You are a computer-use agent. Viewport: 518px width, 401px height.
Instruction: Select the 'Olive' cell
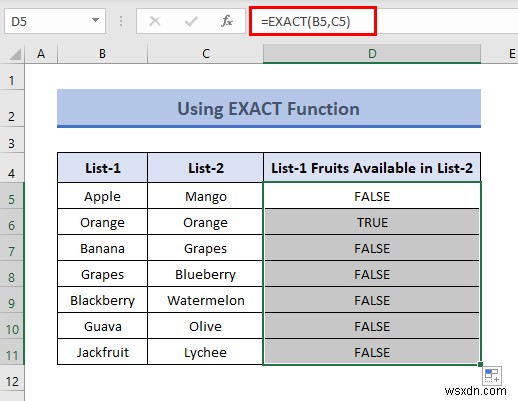click(x=205, y=326)
